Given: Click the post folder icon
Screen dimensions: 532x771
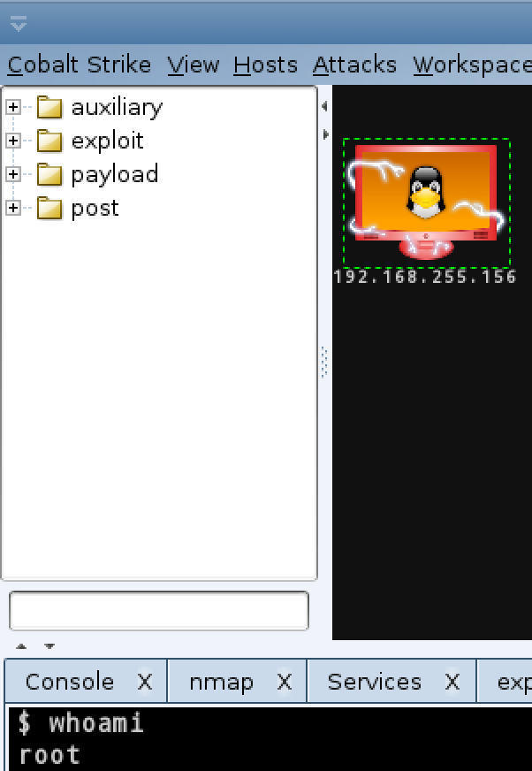Looking at the screenshot, I should [x=49, y=209].
